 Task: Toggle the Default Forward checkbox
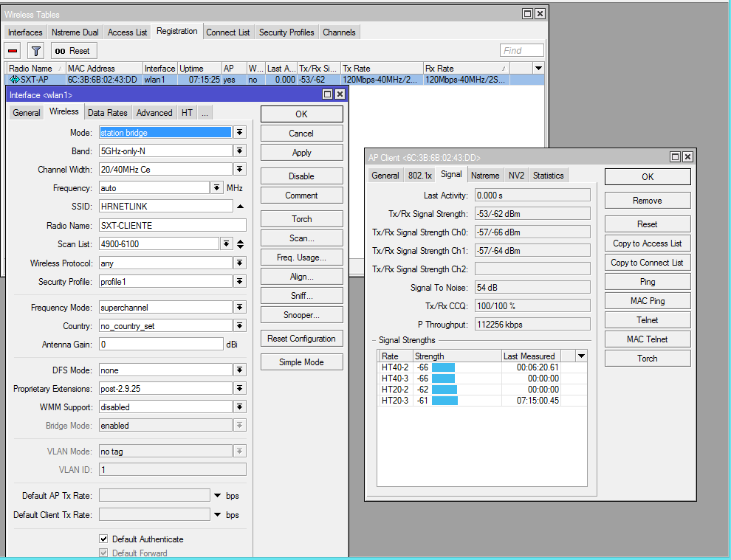coord(104,553)
